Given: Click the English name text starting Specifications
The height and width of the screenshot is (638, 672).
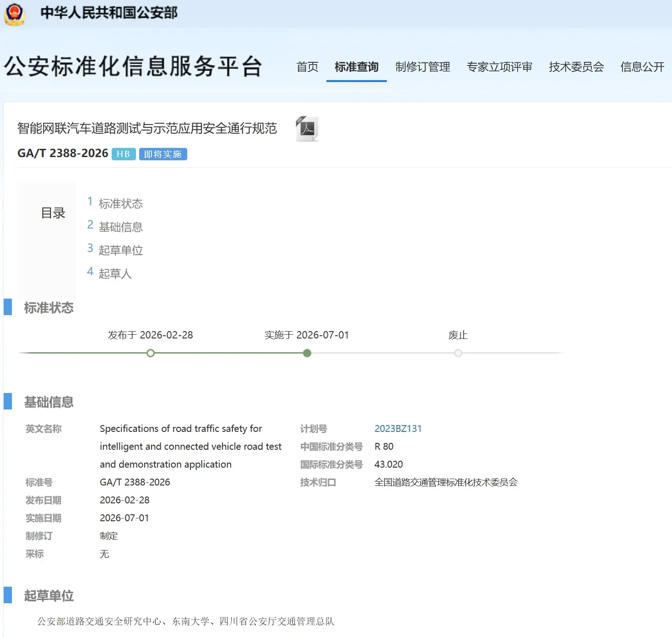Looking at the screenshot, I should [191, 447].
